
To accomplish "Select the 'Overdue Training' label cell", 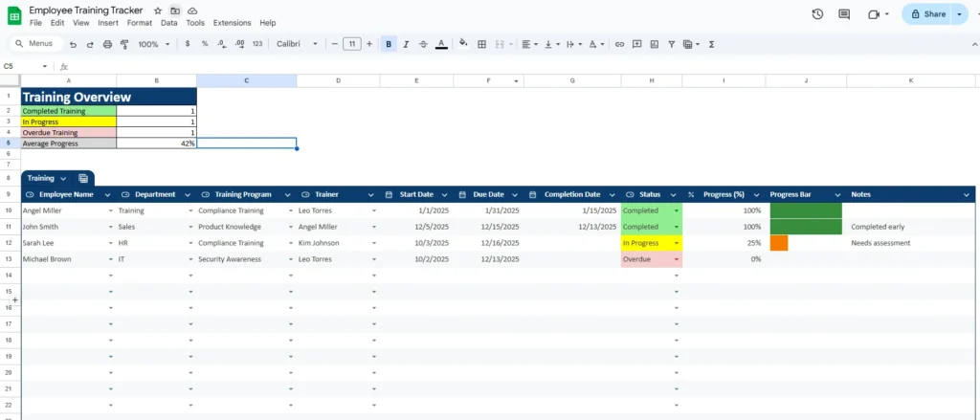I will point(69,132).
